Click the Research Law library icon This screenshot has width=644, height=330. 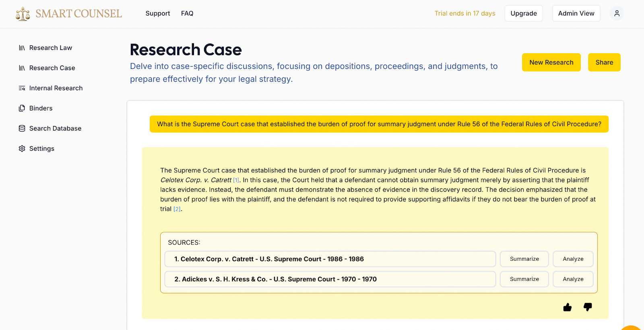coord(22,48)
